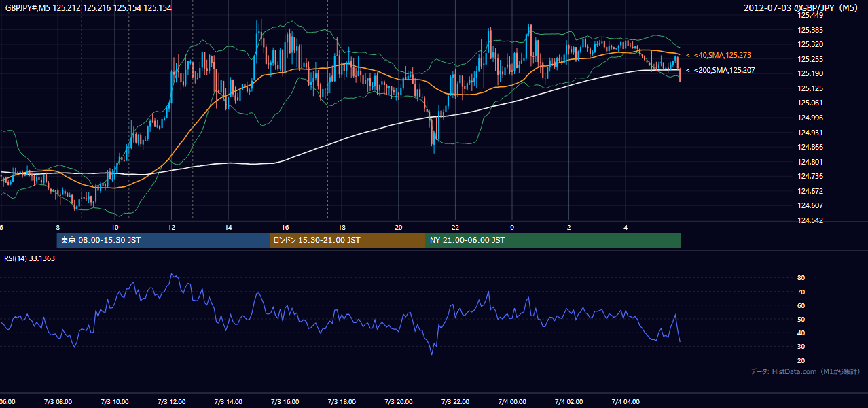The image size is (868, 408).
Task: Click the 7/3 12:00 date axis label
Action: (x=171, y=401)
